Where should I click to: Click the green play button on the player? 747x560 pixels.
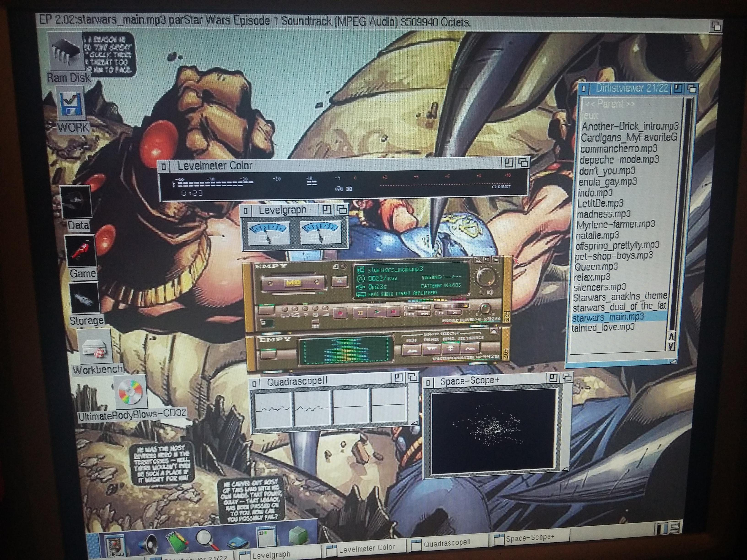click(x=377, y=312)
